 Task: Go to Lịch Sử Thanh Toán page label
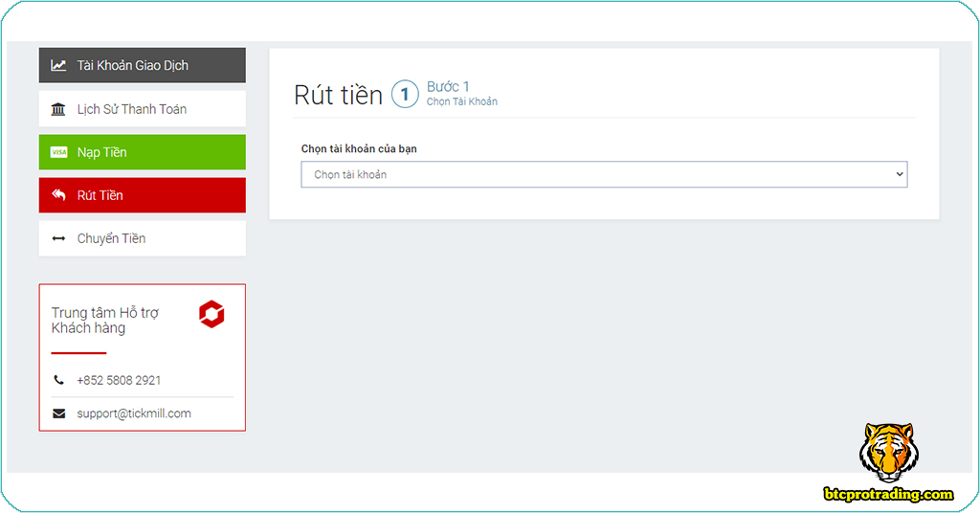(x=132, y=109)
